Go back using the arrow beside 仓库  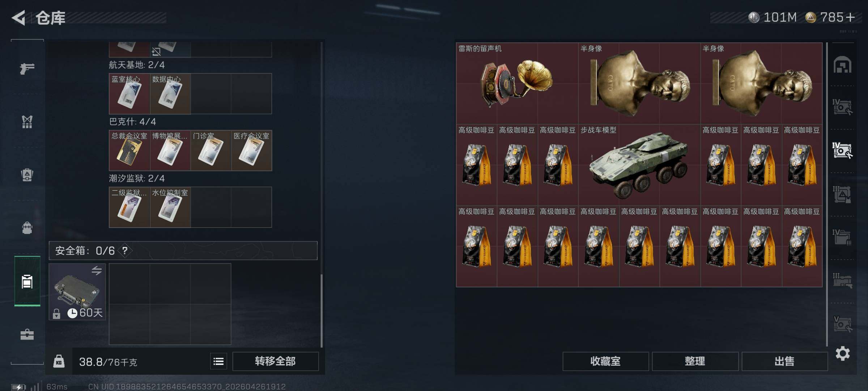[19, 18]
